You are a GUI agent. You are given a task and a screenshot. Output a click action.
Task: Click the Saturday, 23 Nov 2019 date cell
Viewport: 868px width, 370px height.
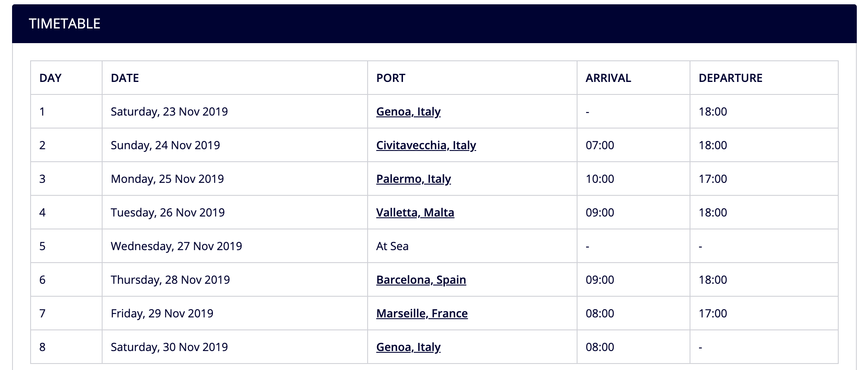[x=235, y=112]
